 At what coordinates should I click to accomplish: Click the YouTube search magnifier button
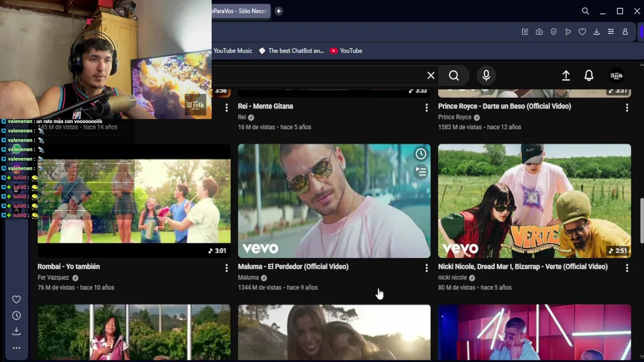click(x=454, y=75)
